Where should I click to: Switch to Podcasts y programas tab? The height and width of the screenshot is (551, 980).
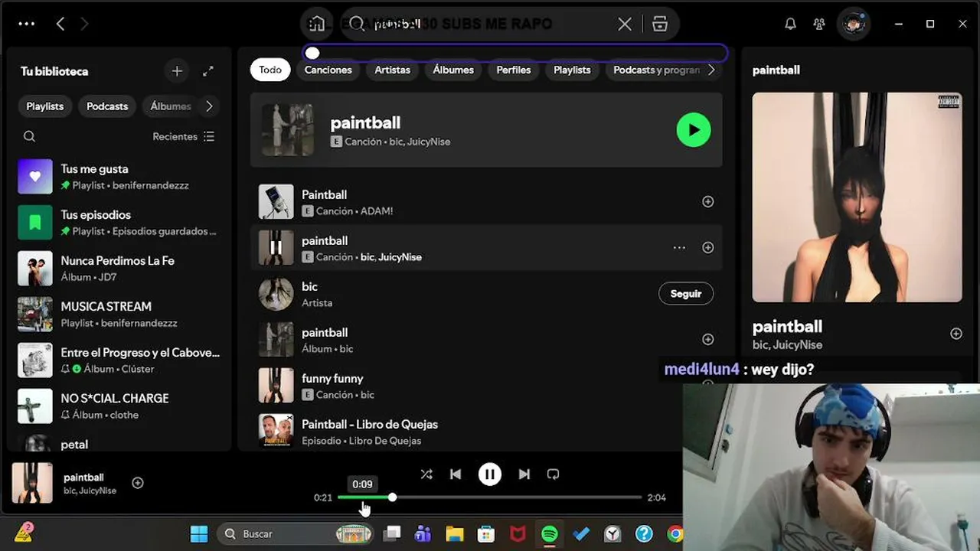click(x=656, y=70)
